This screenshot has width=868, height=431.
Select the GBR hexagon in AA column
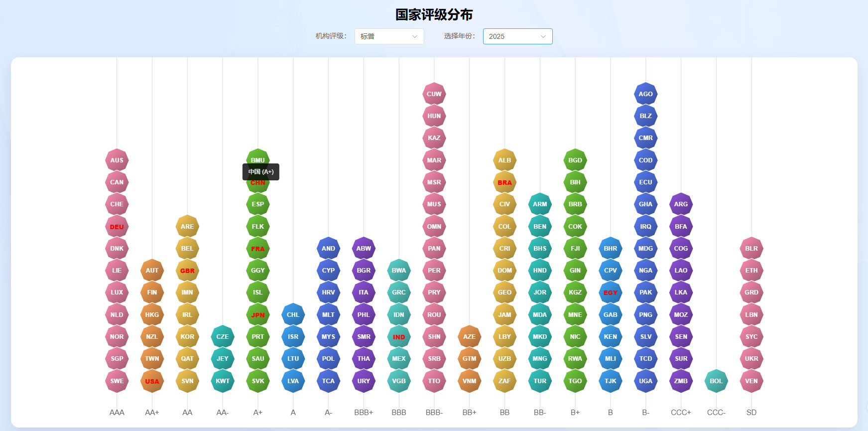187,271
